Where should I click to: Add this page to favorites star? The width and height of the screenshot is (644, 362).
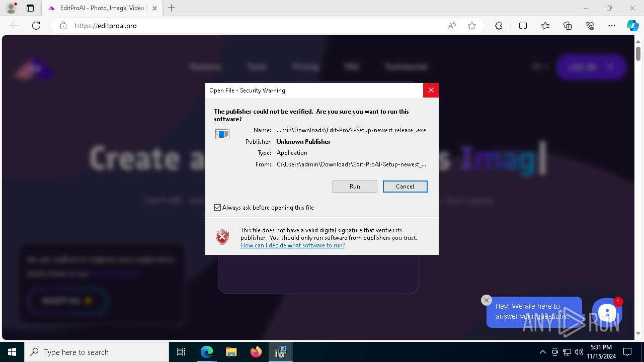(x=472, y=26)
